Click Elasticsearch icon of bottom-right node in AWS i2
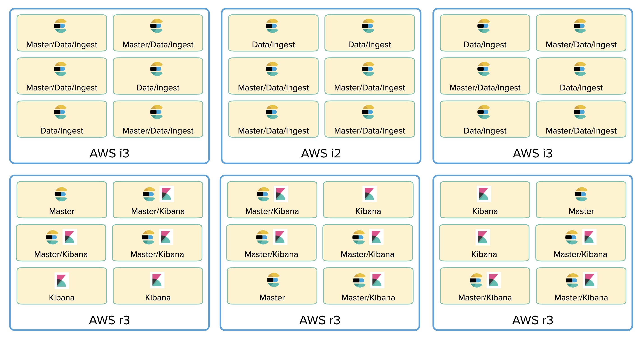Viewport: 644px width, 341px height. tap(368, 112)
